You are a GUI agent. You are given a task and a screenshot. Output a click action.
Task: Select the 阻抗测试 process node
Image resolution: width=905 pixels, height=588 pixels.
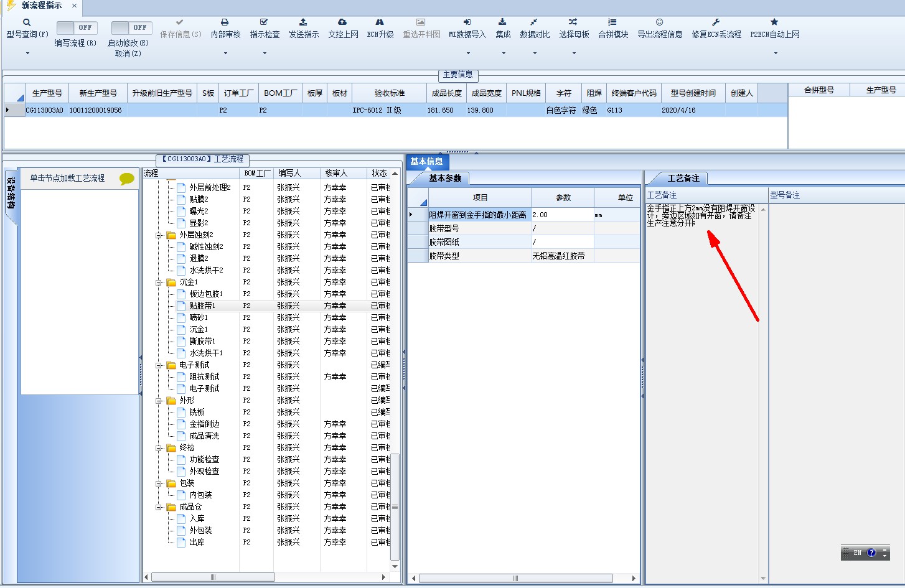(x=204, y=377)
